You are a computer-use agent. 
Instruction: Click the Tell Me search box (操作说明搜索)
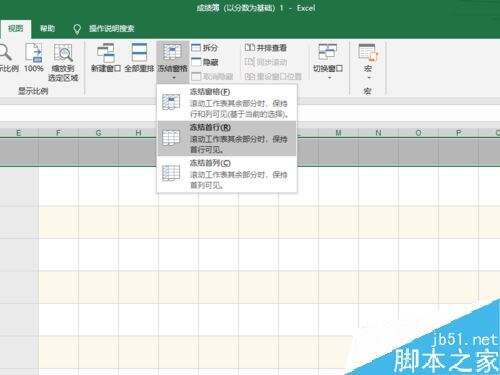[x=112, y=28]
